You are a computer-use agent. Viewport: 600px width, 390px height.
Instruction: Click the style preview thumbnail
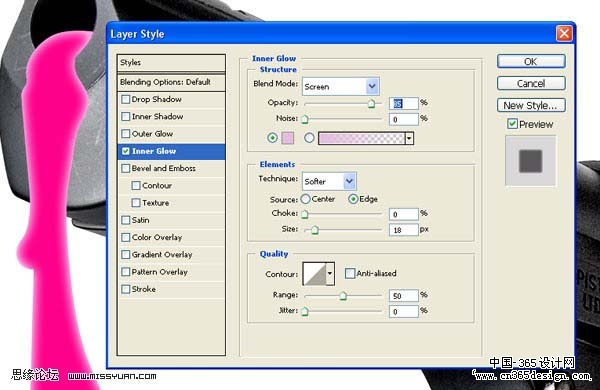530,161
